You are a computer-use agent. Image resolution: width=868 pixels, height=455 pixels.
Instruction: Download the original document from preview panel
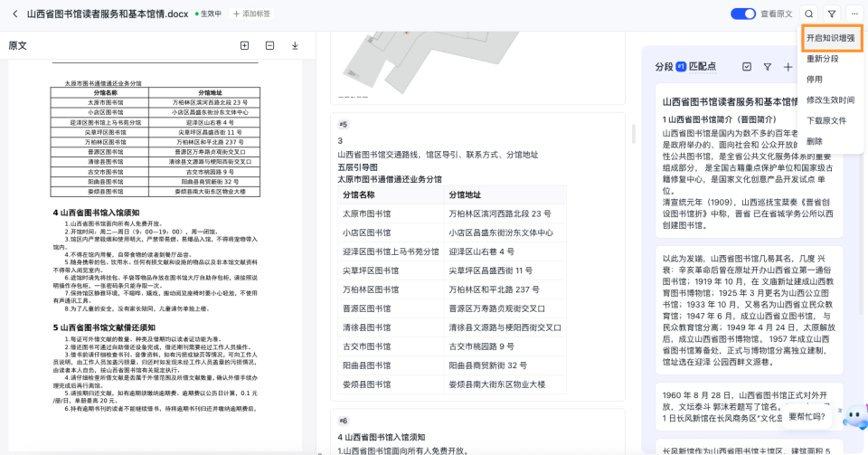pos(295,45)
